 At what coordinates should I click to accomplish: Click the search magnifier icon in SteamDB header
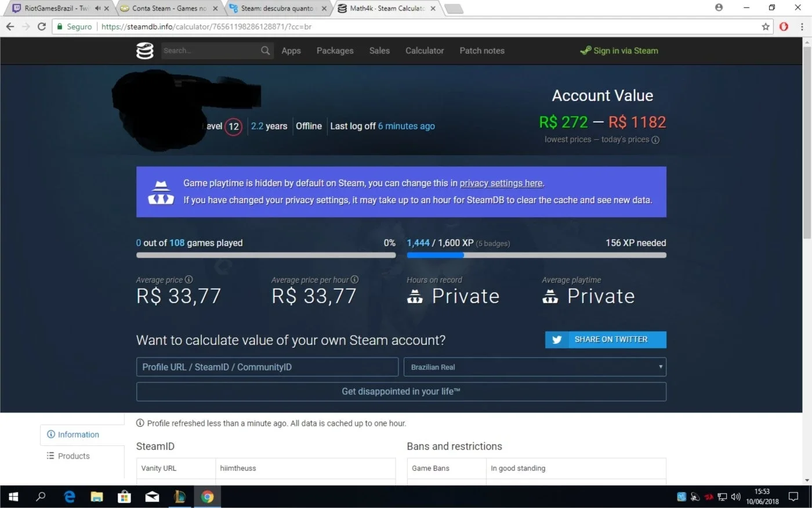[265, 51]
